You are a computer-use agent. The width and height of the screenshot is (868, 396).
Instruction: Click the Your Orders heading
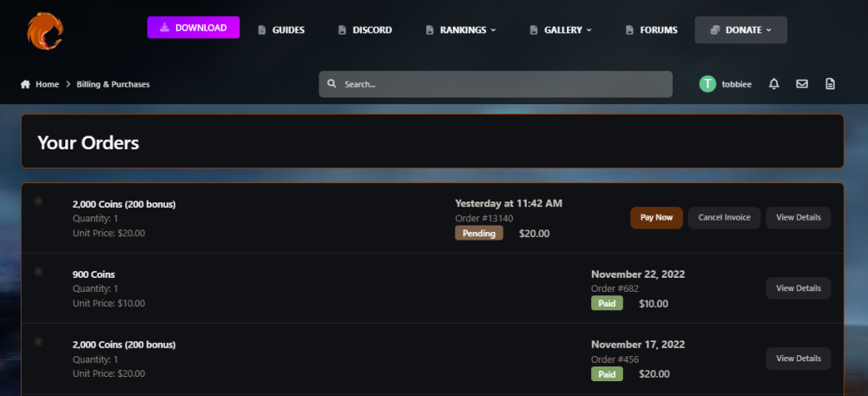[x=88, y=143]
